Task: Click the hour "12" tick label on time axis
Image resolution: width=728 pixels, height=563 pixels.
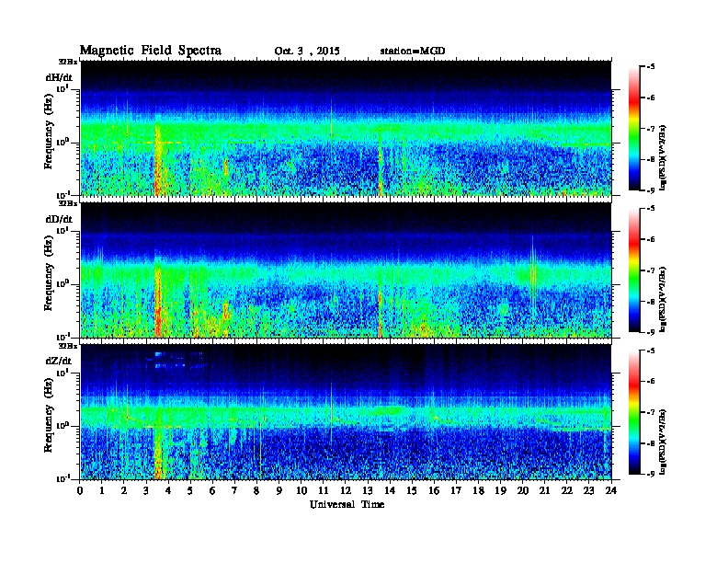Action: coord(346,490)
